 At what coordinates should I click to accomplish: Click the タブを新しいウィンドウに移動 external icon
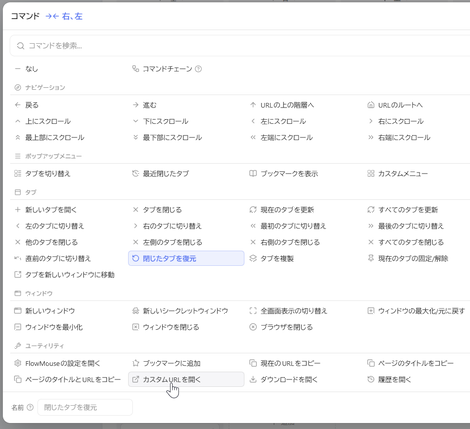click(18, 275)
